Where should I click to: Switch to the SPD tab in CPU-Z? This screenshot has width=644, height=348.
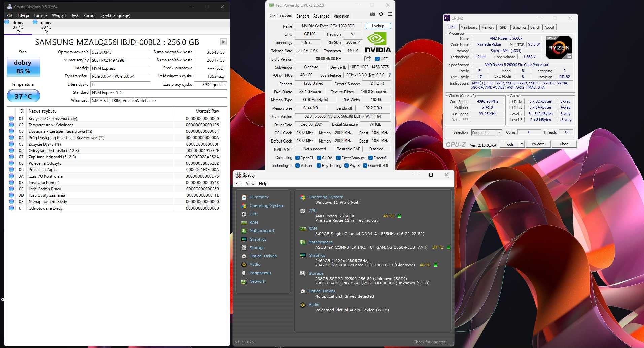[503, 27]
